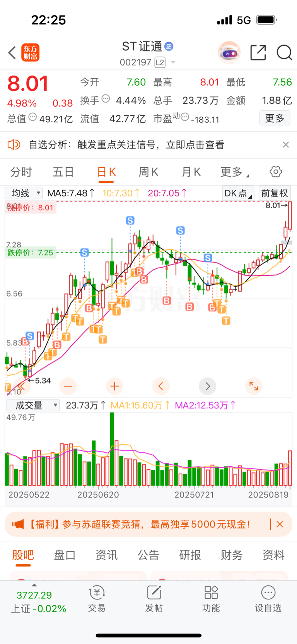Open the 功能 features menu
The width and height of the screenshot is (297, 644).
211,599
